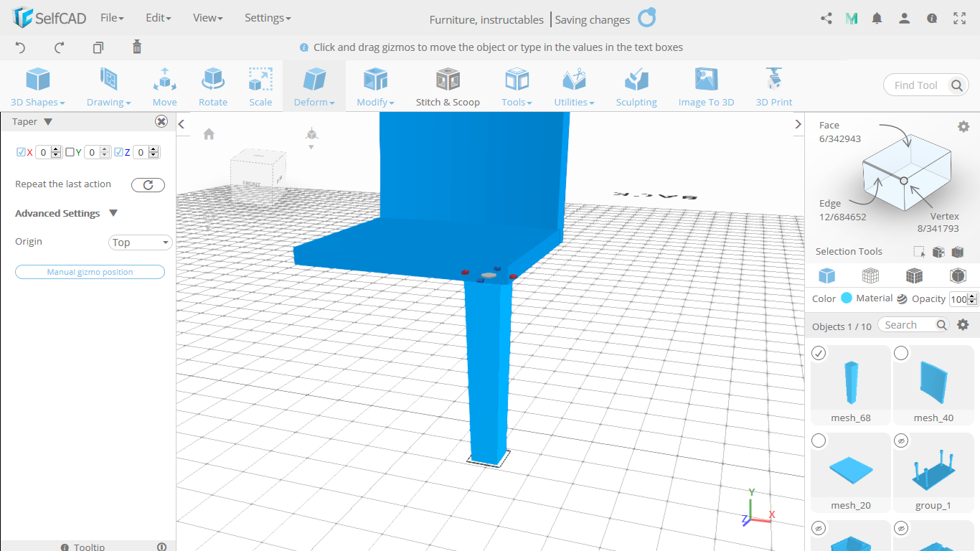This screenshot has width=980, height=551.
Task: Open the Drawing dropdown
Action: tap(109, 87)
